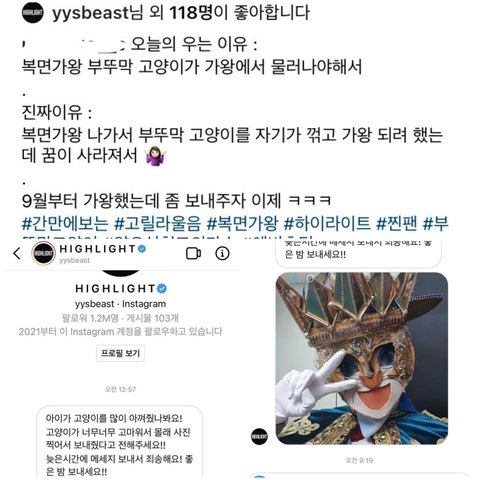Tap the HIGHLIGHT avatar beside post likes
This screenshot has width=480, height=480.
33,13
